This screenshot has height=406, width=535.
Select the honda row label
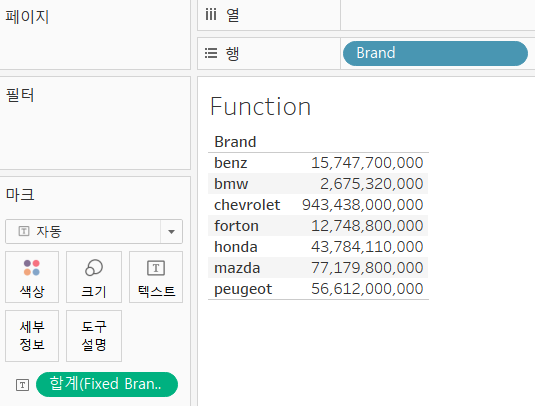click(235, 247)
